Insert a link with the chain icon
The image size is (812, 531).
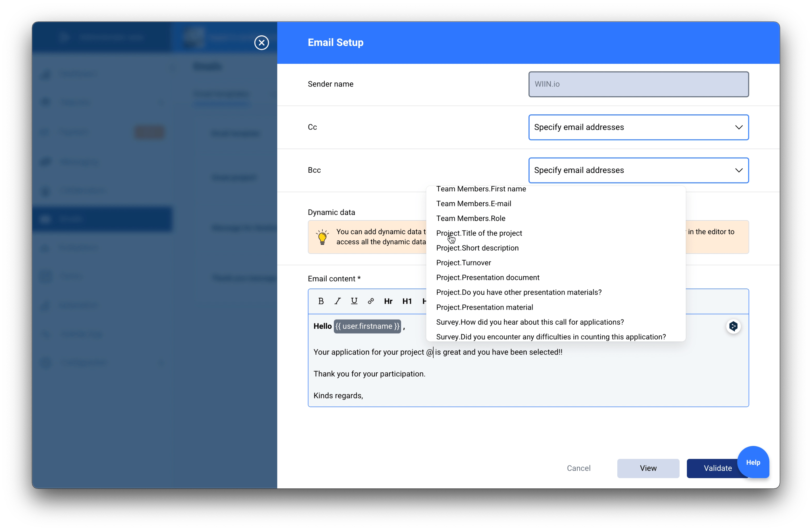[371, 301]
